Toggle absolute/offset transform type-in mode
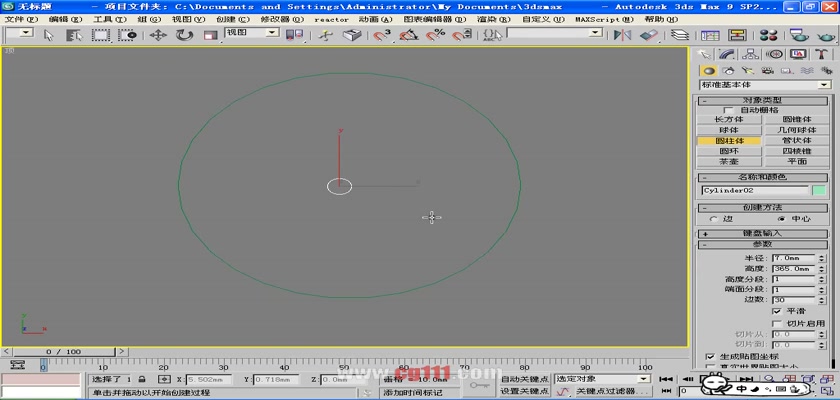 click(164, 379)
